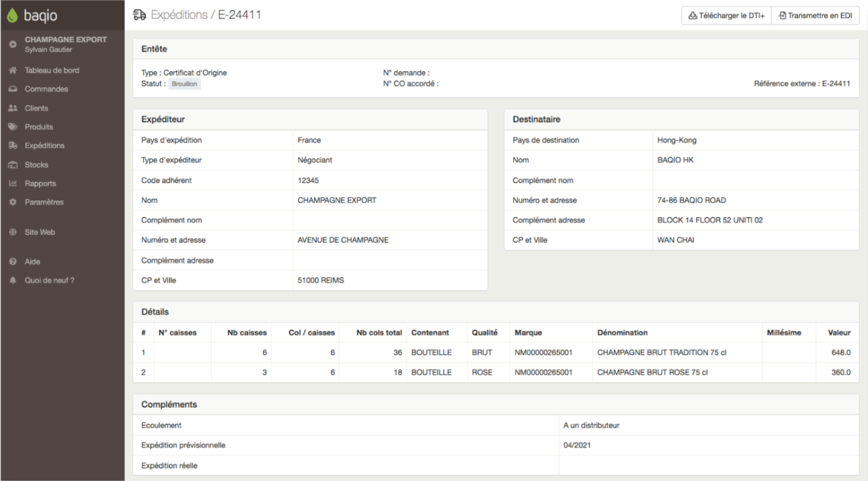This screenshot has width=868, height=481.
Task: Click CHAMPAGNE BRUT TRADITION 75 cl row
Action: (x=496, y=352)
